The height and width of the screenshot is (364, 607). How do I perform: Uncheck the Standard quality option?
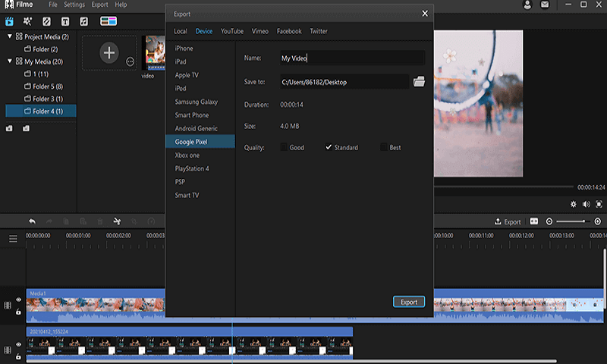[329, 147]
